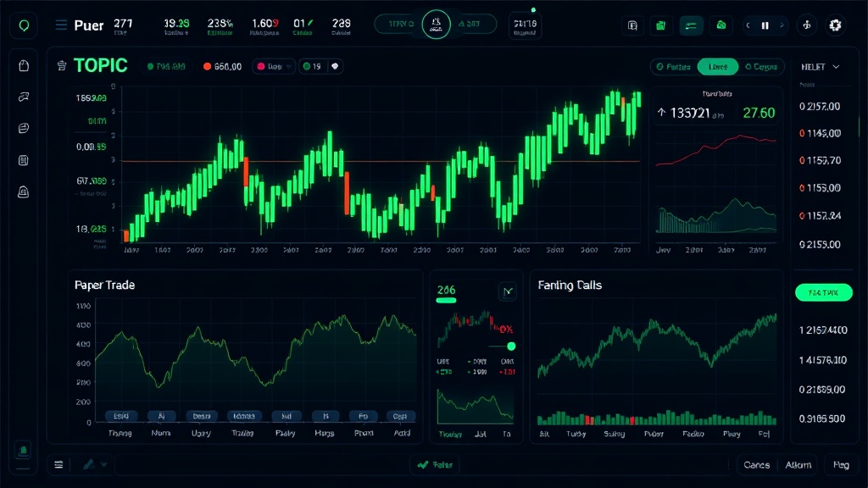Click the 27.60 green value

(x=759, y=113)
